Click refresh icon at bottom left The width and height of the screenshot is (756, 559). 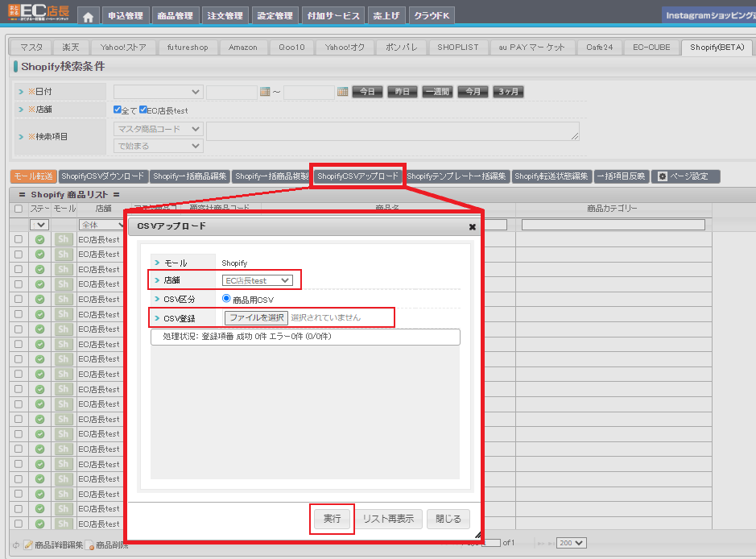pos(16,545)
